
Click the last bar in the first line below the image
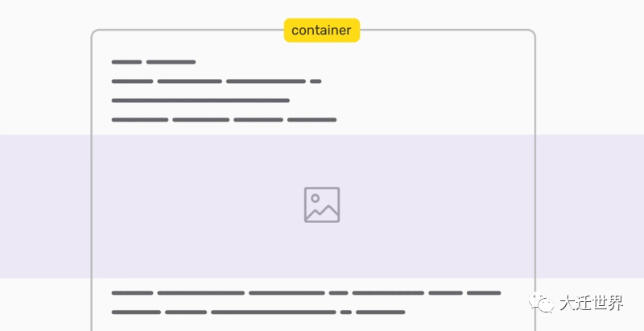tap(484, 293)
